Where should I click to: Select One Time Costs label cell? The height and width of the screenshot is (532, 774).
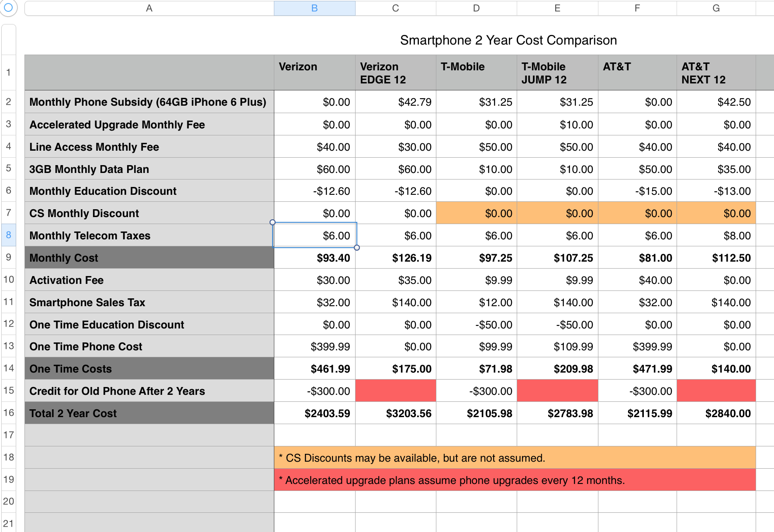(x=149, y=369)
